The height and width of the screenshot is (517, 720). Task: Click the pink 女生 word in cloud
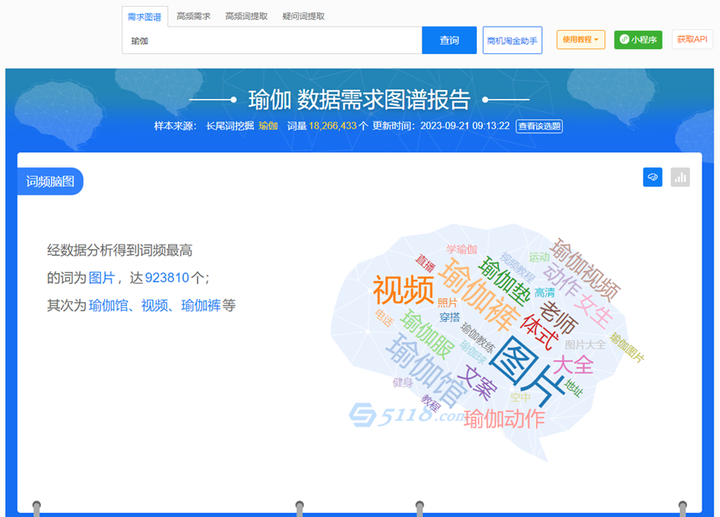[595, 311]
